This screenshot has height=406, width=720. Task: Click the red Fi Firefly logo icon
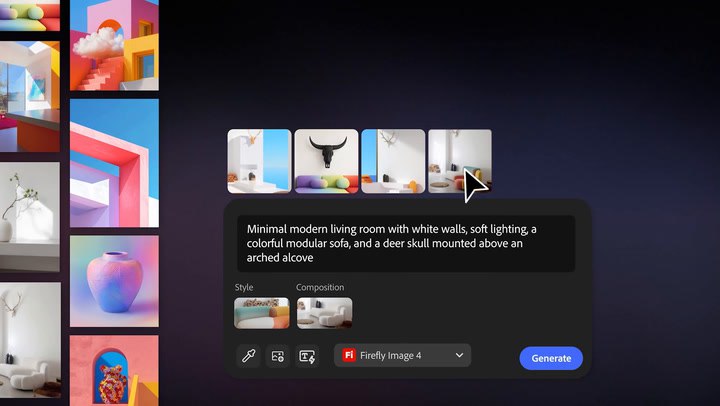pyautogui.click(x=349, y=355)
